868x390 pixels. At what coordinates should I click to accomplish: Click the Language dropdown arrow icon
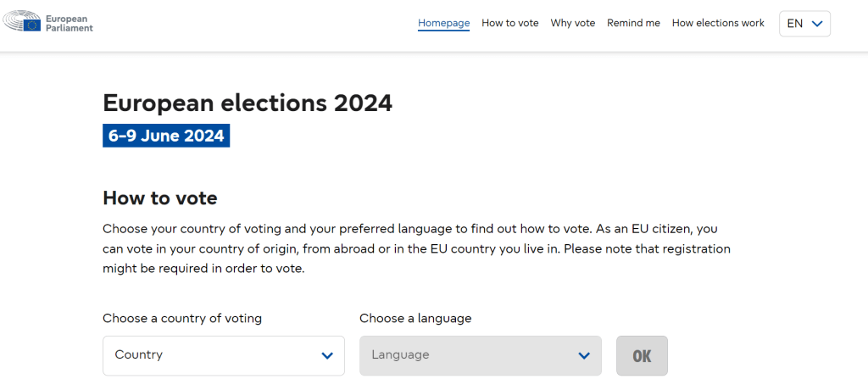click(583, 356)
